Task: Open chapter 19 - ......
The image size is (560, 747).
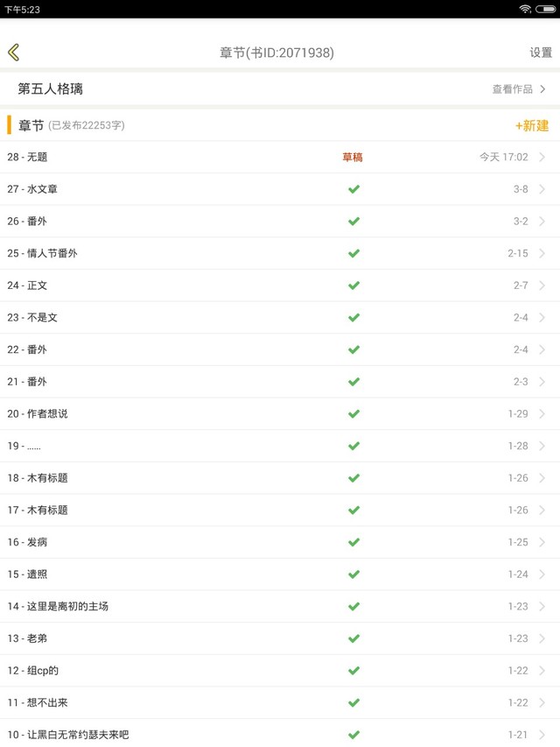Action: pyautogui.click(x=24, y=446)
